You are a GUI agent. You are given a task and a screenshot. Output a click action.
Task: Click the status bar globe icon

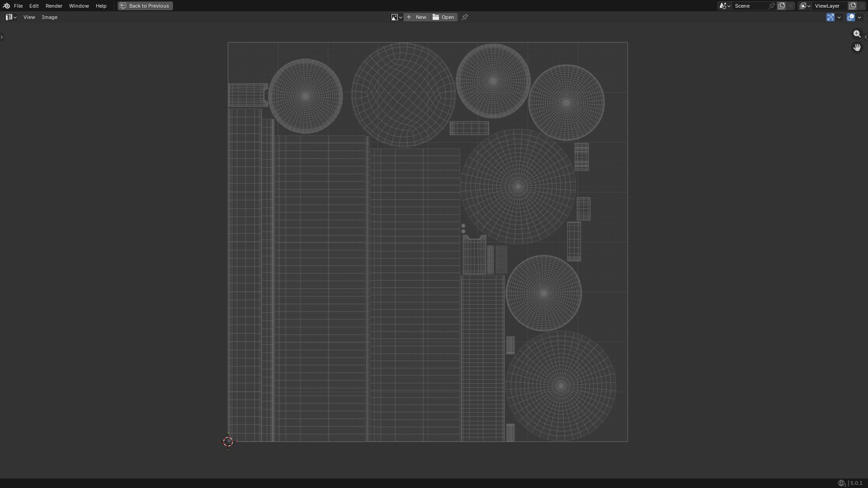pyautogui.click(x=841, y=483)
